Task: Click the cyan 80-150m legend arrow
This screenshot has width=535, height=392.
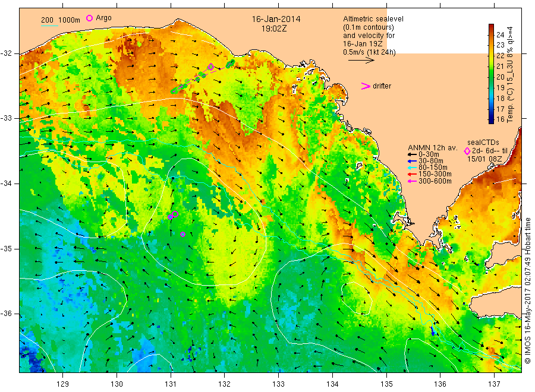Action: coord(412,167)
